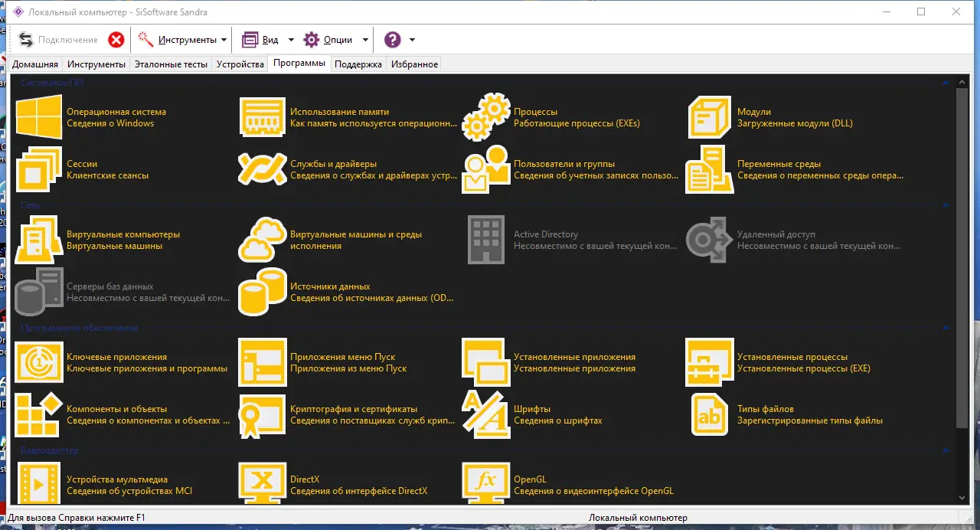The width and height of the screenshot is (980, 530).
Task: Click the vertical scrollbar down arrow
Action: coord(962,496)
